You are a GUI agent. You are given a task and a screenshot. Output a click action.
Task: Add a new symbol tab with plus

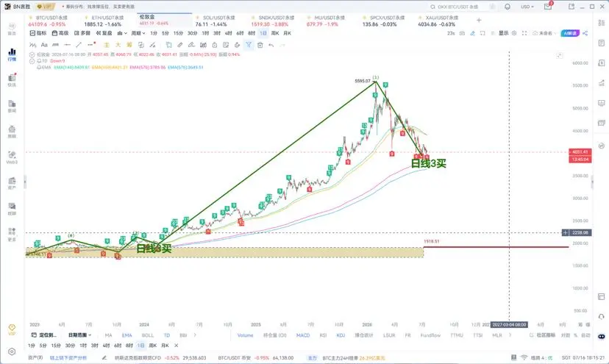click(479, 20)
